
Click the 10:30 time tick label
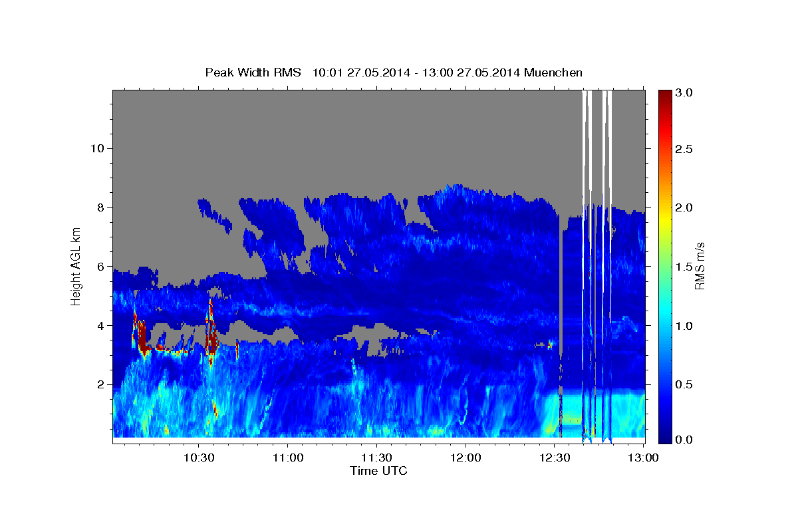[x=199, y=458]
